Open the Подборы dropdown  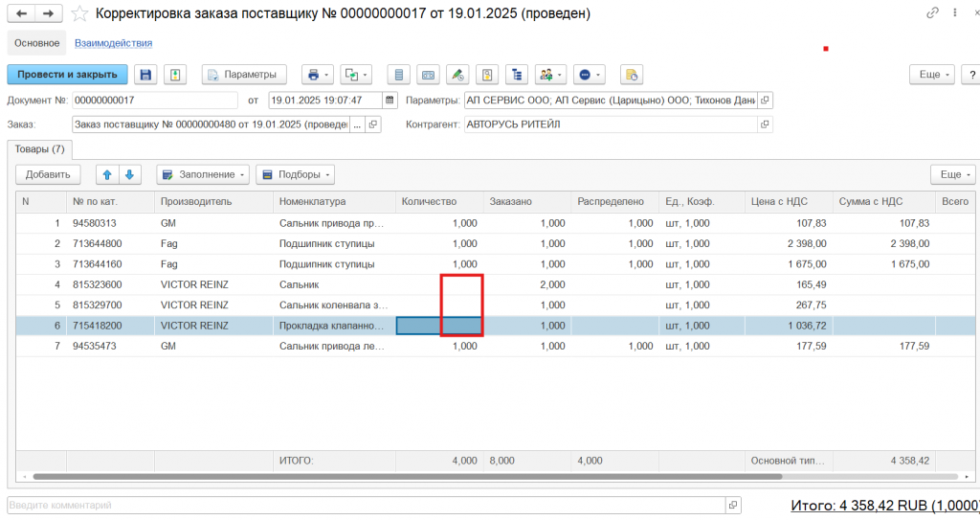tap(296, 174)
